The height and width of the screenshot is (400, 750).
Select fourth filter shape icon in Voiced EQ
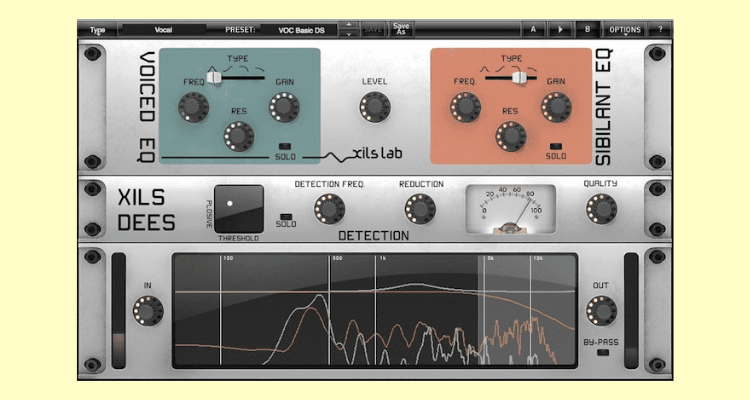click(x=259, y=68)
